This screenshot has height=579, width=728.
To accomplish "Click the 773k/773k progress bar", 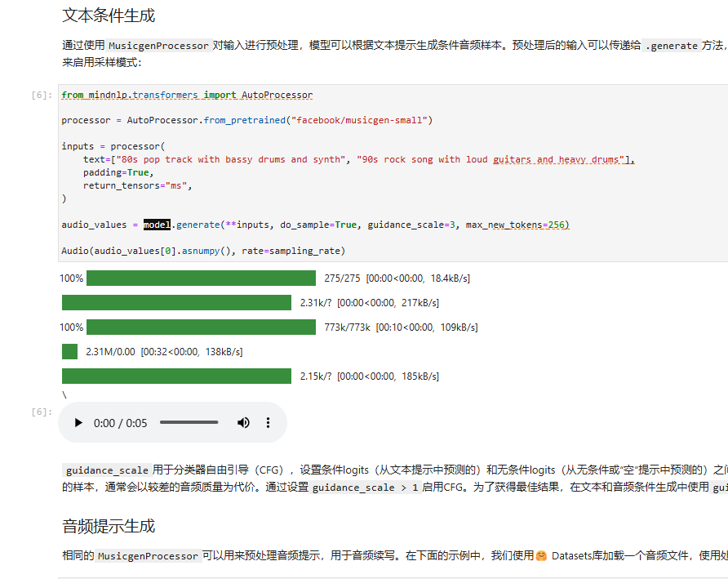I will 201,327.
